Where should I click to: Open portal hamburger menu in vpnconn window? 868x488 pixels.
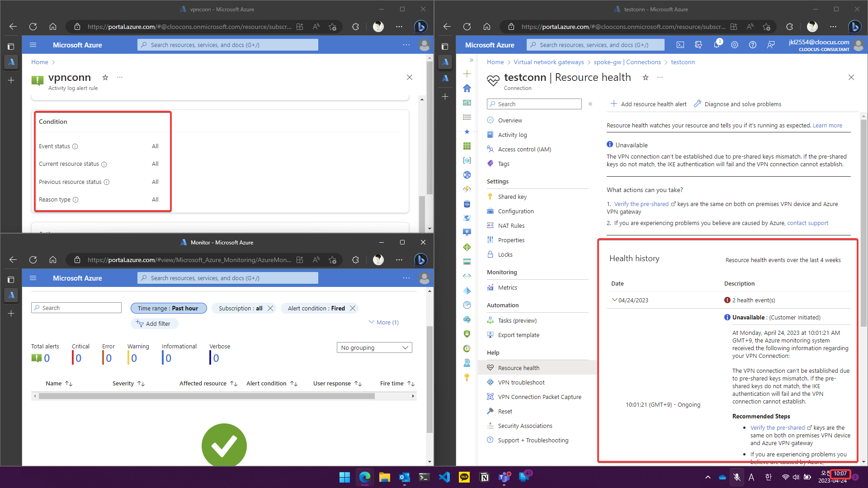pyautogui.click(x=33, y=45)
